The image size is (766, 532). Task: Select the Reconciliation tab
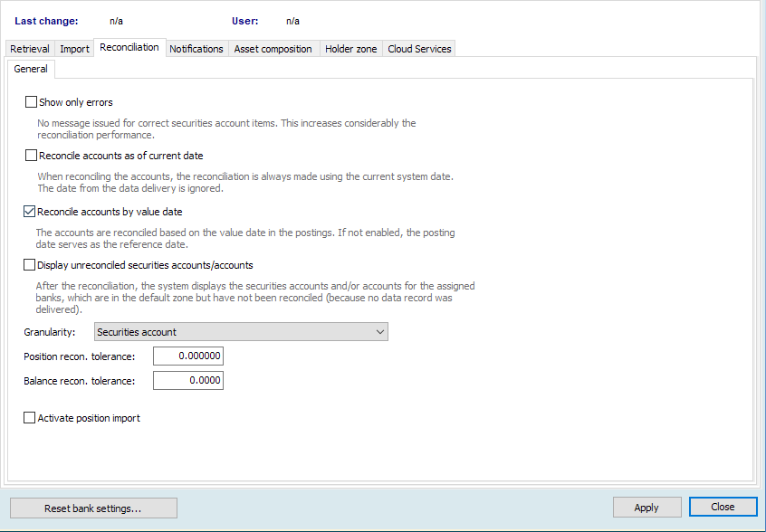[129, 47]
